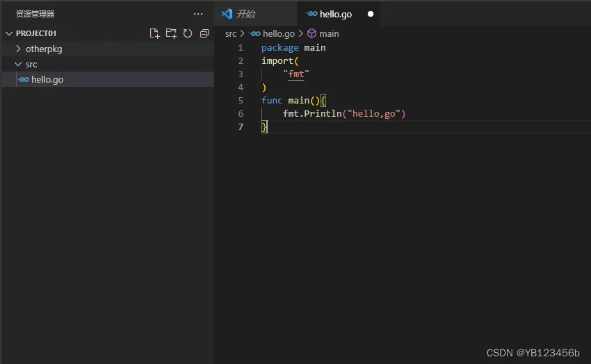The width and height of the screenshot is (591, 364).
Task: Click the Go icon on hello.go tab
Action: [x=311, y=14]
